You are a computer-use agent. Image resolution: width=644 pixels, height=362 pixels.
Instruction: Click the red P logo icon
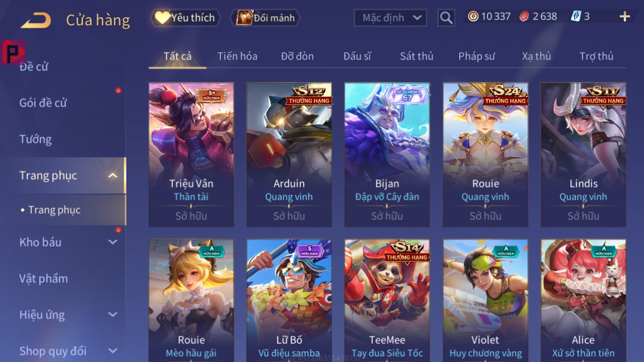pyautogui.click(x=13, y=52)
